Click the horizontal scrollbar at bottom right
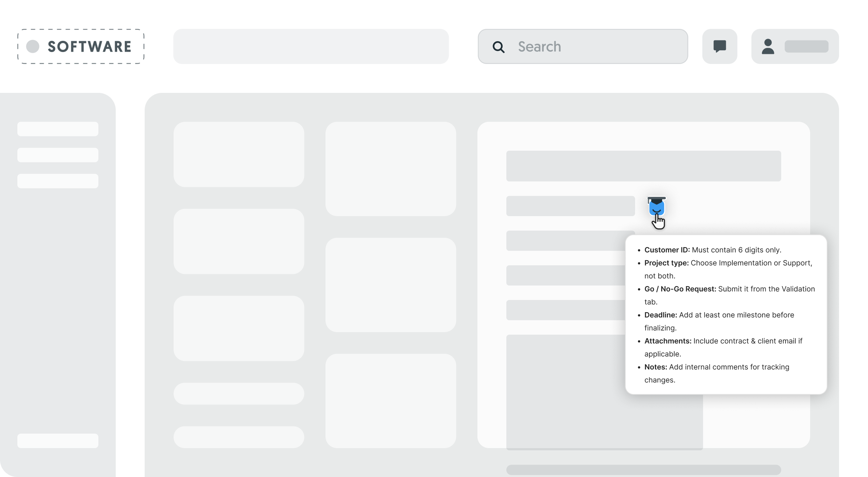 (x=643, y=470)
